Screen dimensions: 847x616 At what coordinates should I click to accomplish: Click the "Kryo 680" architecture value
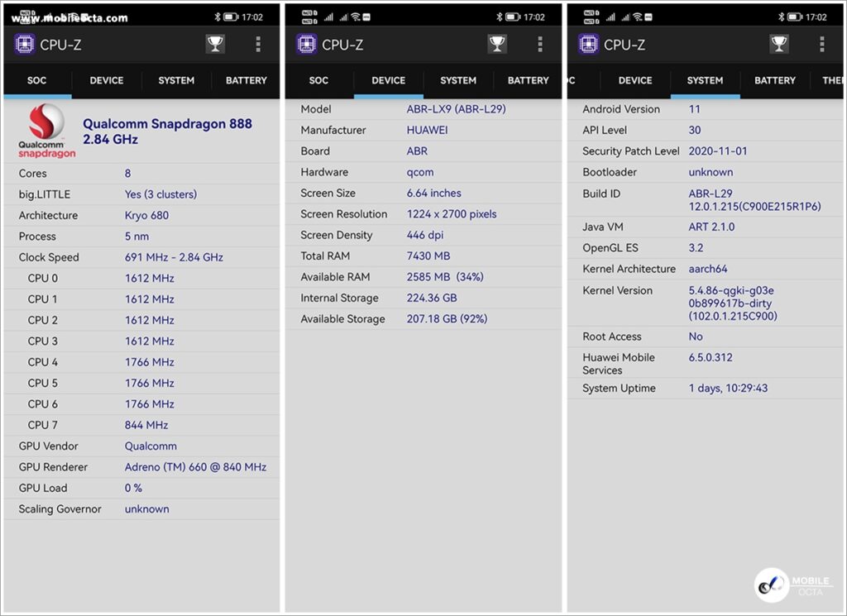(x=147, y=216)
